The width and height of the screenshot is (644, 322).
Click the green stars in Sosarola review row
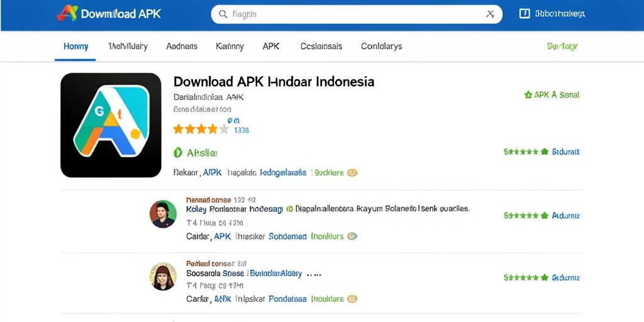coord(526,277)
